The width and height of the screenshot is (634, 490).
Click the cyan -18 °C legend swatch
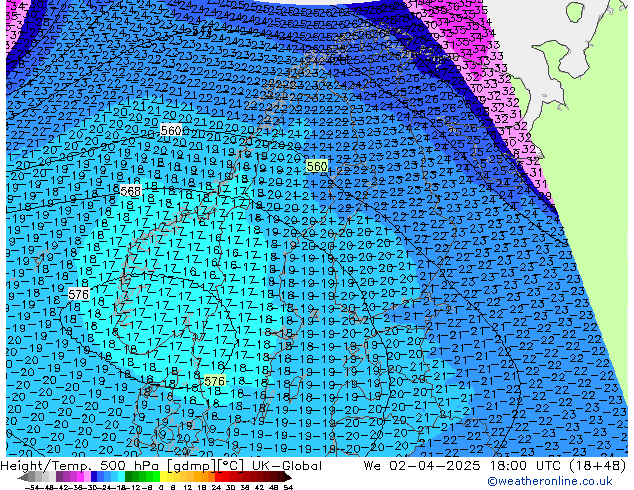click(122, 477)
